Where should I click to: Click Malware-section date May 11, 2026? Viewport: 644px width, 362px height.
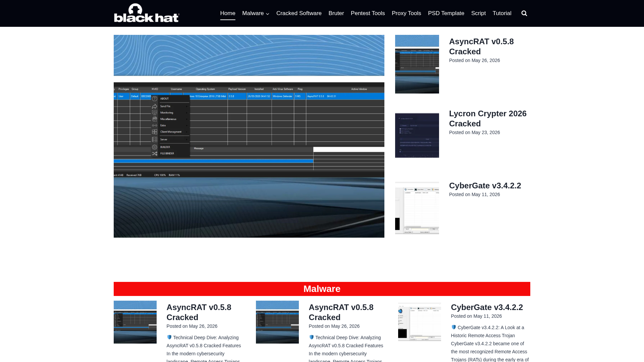[487, 316]
